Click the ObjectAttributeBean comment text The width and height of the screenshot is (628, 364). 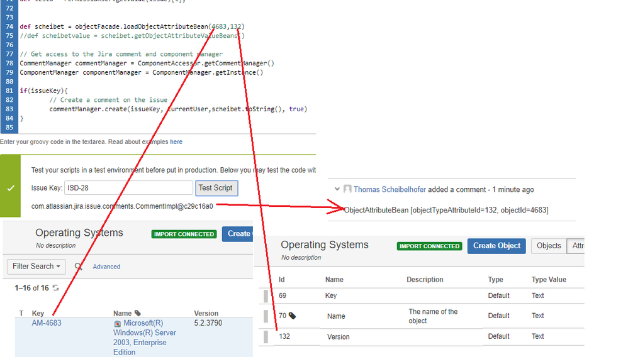tap(446, 210)
